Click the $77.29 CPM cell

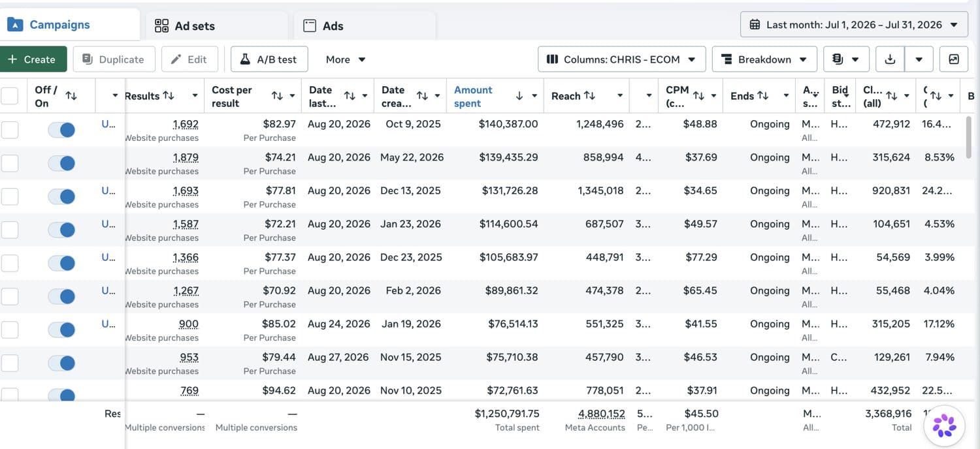coord(700,257)
